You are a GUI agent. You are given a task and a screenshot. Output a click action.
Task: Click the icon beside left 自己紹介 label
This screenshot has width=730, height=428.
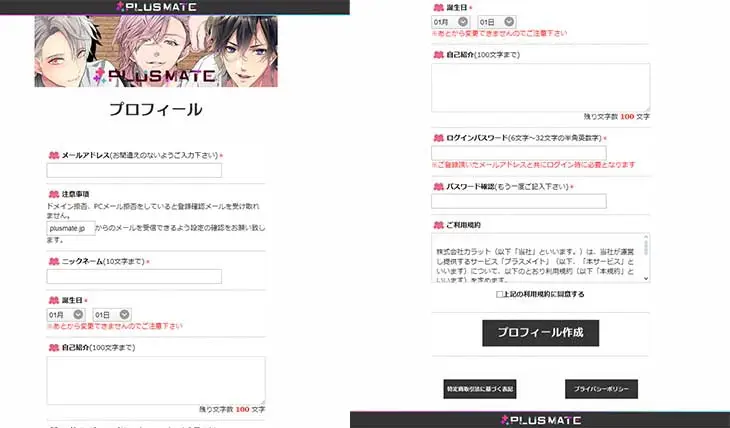click(x=54, y=347)
